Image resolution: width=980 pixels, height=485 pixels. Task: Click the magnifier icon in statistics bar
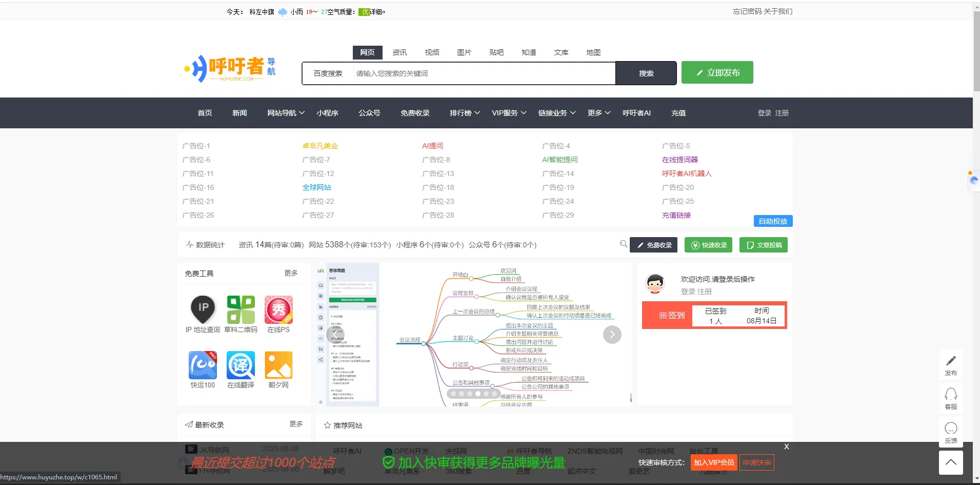click(623, 244)
